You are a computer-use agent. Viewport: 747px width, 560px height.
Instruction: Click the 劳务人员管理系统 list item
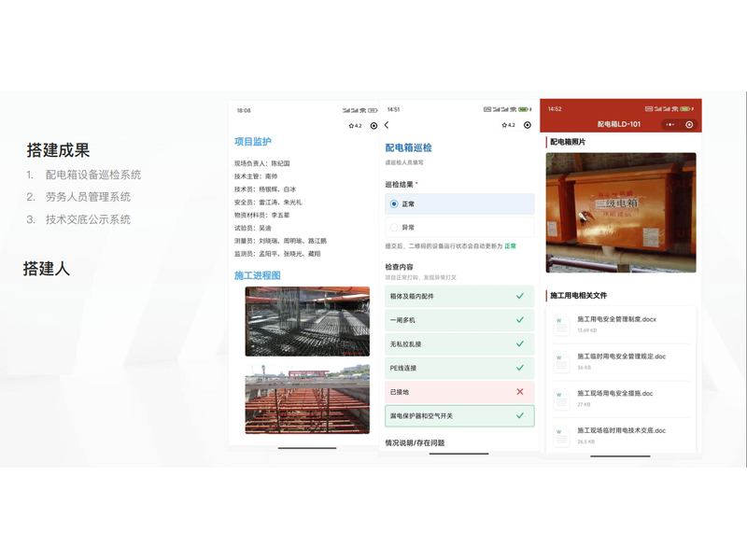[88, 197]
